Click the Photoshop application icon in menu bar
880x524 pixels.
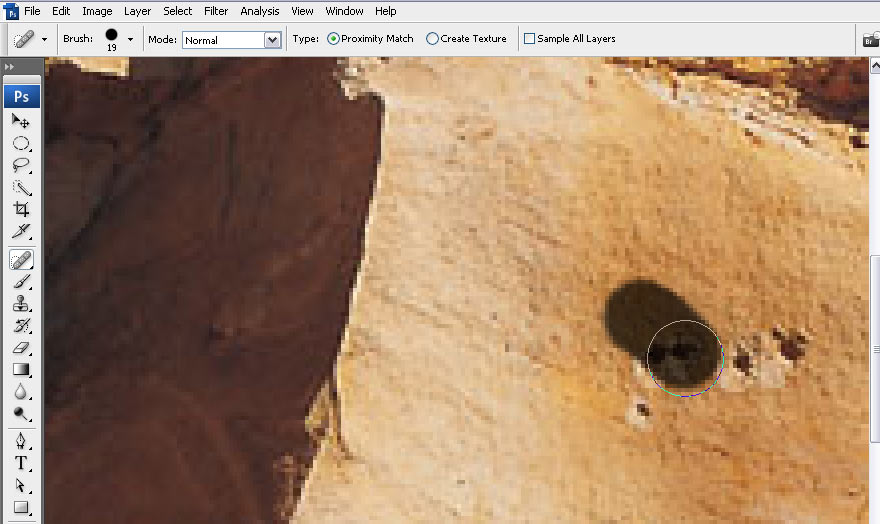pyautogui.click(x=11, y=11)
